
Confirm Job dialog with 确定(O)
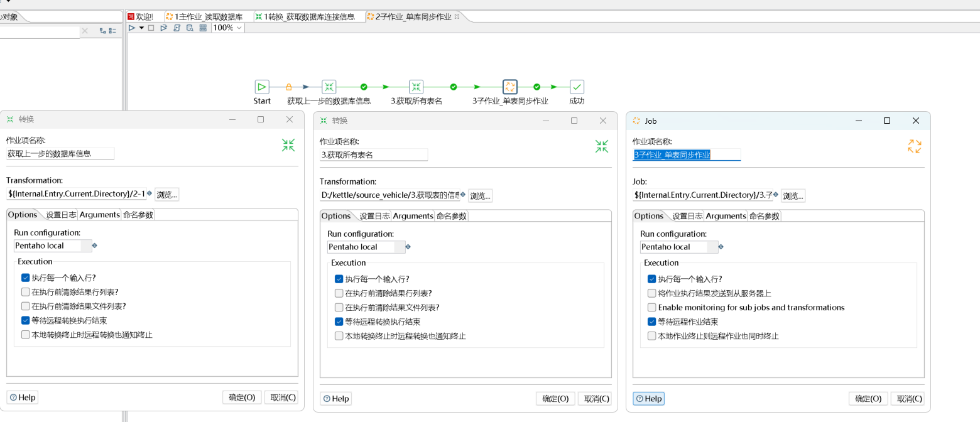click(x=868, y=399)
